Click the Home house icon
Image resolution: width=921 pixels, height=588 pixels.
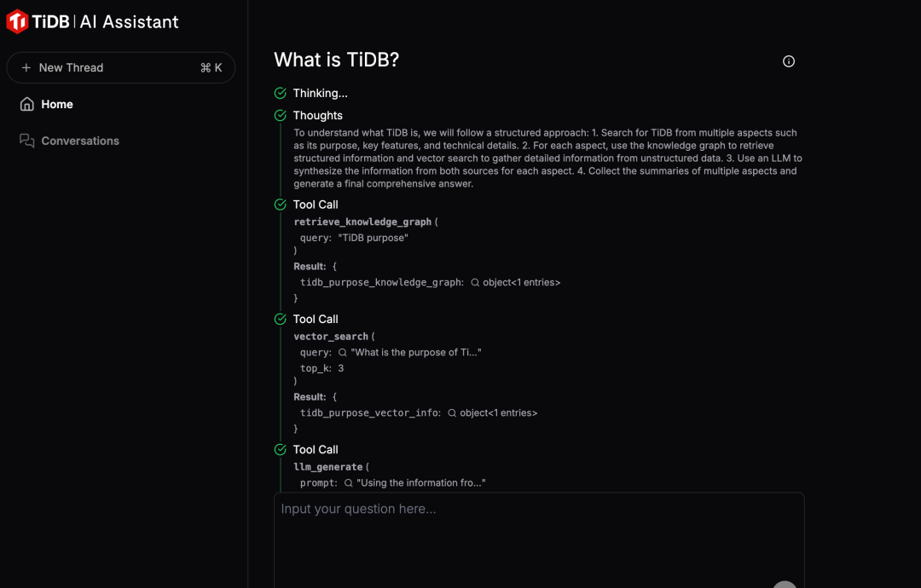(27, 105)
